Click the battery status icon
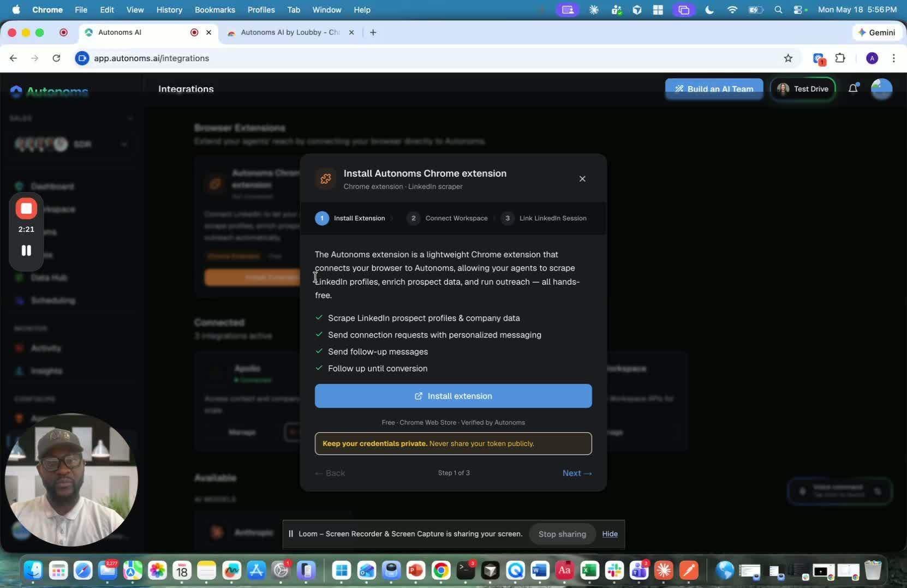The height and width of the screenshot is (588, 907). [x=756, y=9]
